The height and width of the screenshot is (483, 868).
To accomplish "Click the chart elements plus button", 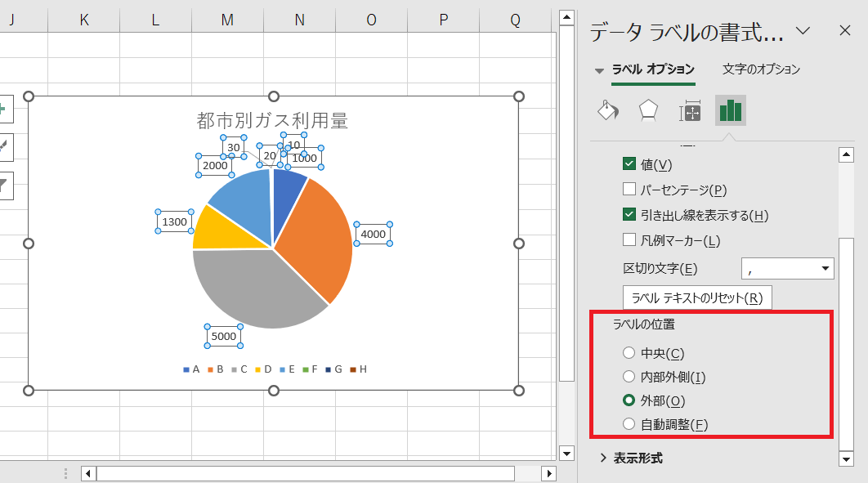I will [3, 109].
